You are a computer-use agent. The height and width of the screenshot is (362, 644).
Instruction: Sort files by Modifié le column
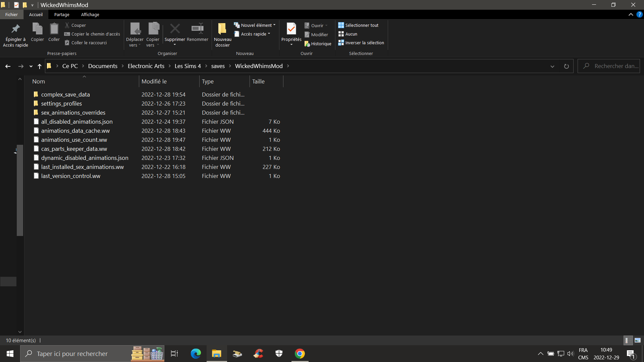point(169,81)
